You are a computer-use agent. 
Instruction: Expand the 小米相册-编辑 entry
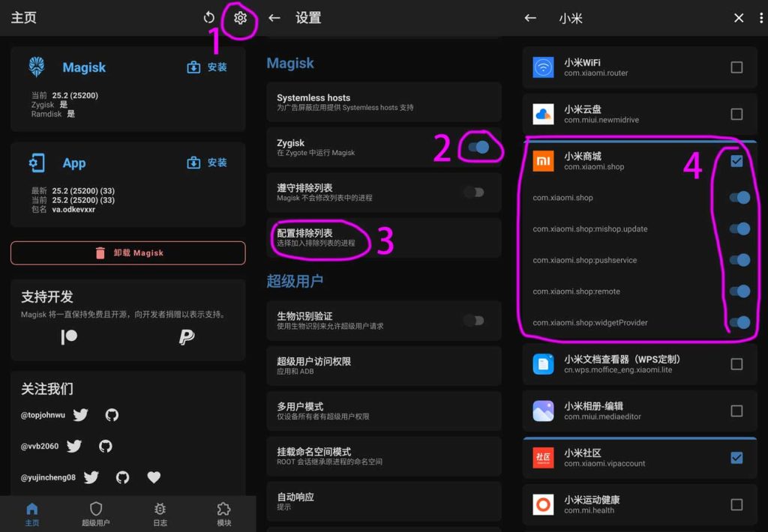click(640, 411)
